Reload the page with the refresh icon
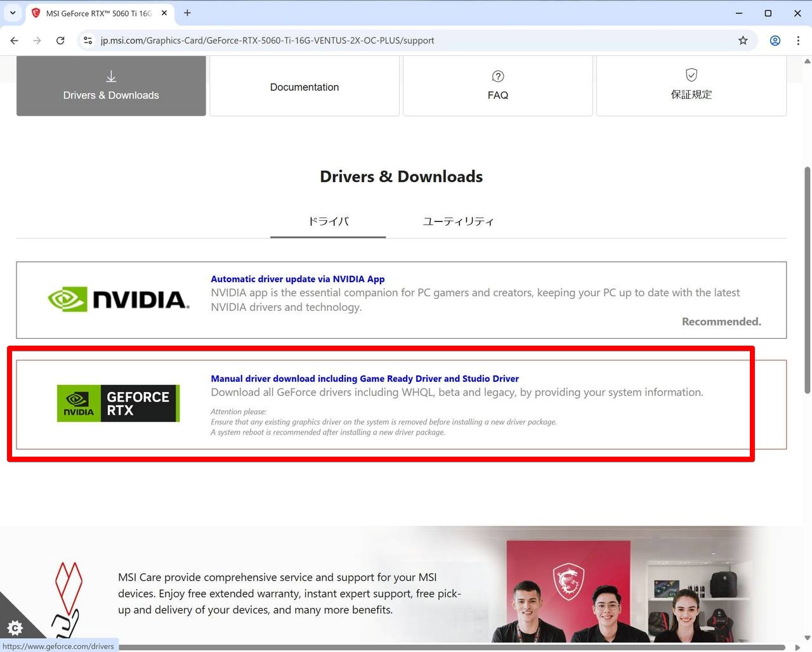This screenshot has height=652, width=812. point(60,41)
